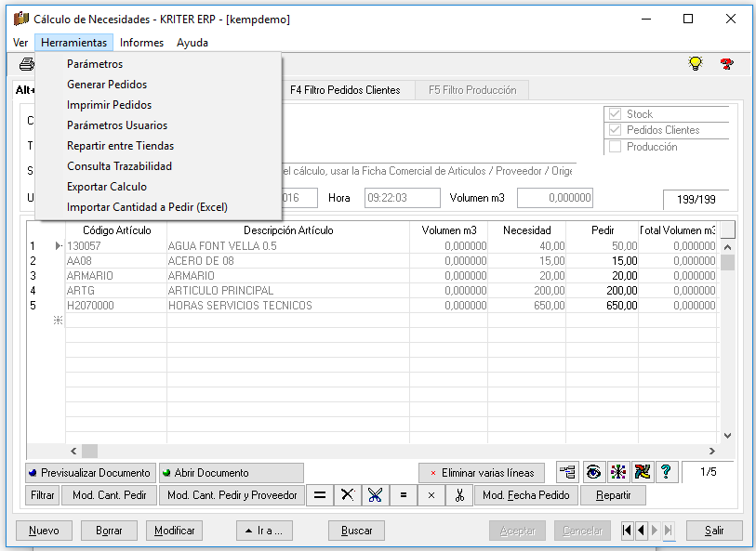Viewport: 756px width, 551px height.
Task: Toggle the Producción checkbox
Action: tap(615, 147)
